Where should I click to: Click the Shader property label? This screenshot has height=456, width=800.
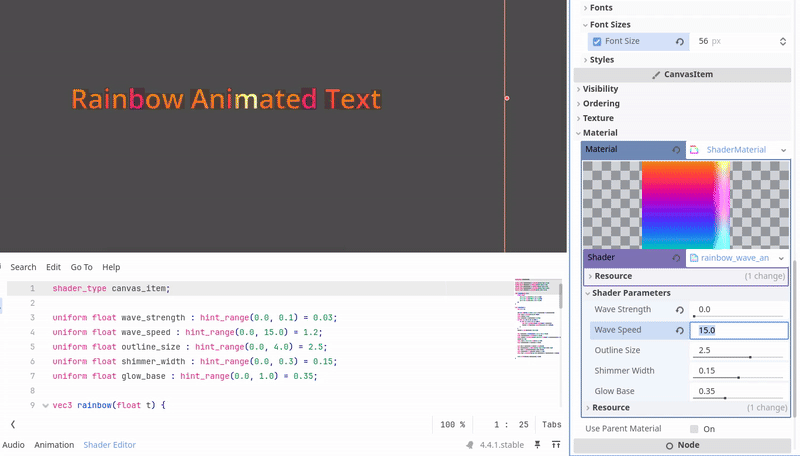point(601,258)
